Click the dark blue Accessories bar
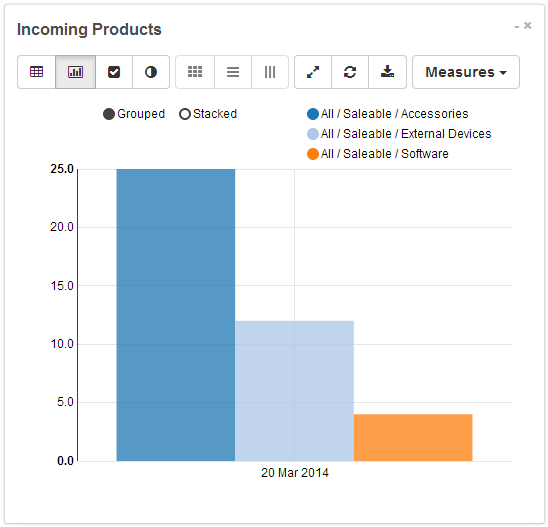Image resolution: width=548 pixels, height=527 pixels. pos(176,315)
